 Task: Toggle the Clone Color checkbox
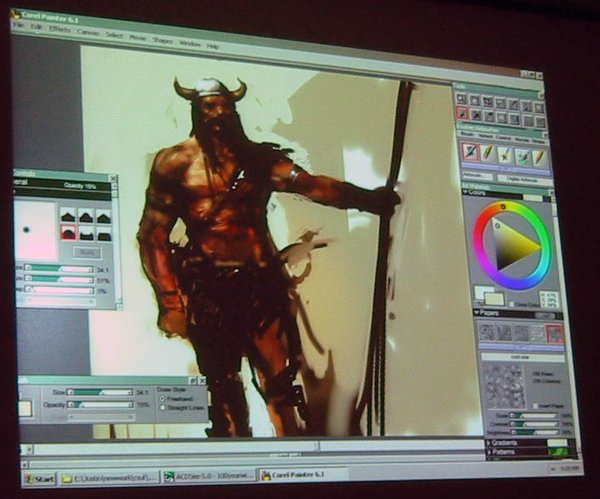coord(512,304)
